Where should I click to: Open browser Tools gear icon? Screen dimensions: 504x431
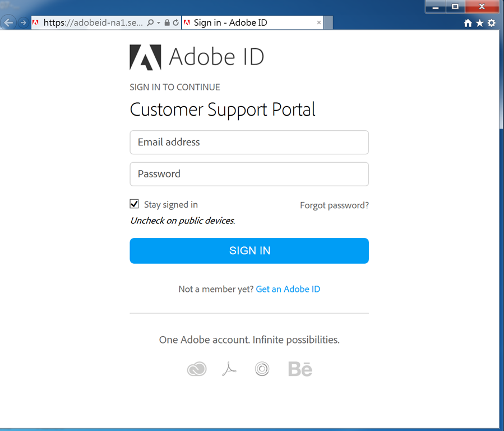click(492, 23)
